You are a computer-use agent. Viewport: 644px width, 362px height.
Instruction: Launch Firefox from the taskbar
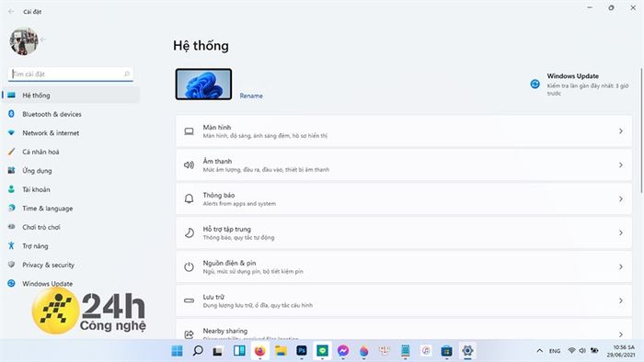pyautogui.click(x=259, y=351)
